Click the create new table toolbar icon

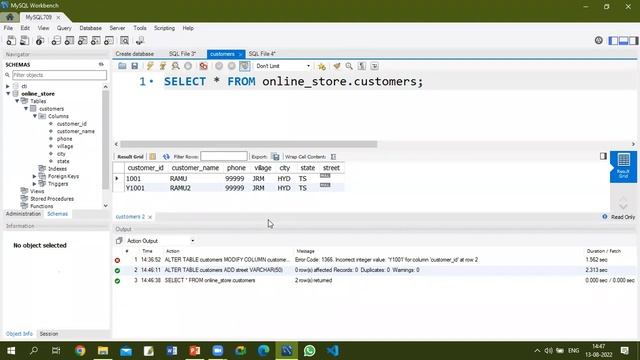(69, 40)
